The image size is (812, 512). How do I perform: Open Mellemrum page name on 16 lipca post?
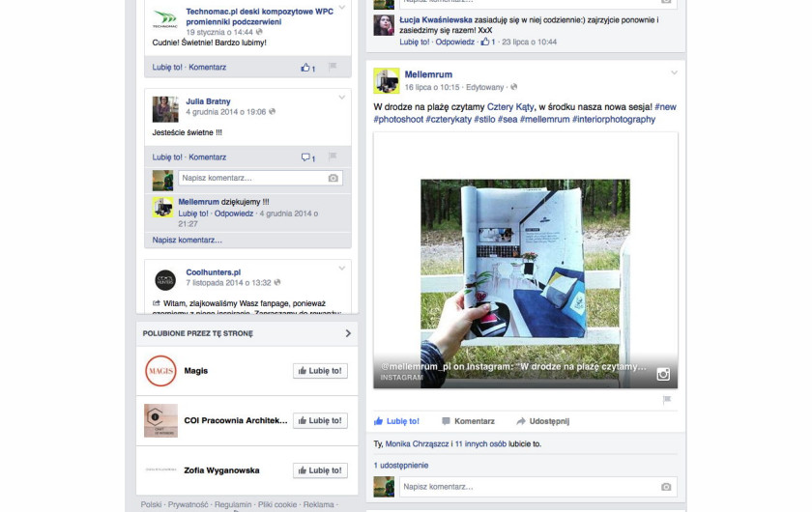pyautogui.click(x=428, y=74)
